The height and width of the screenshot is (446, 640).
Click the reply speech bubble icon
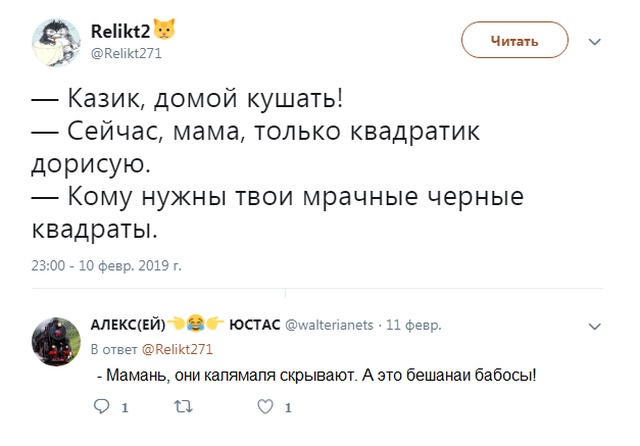click(x=100, y=408)
